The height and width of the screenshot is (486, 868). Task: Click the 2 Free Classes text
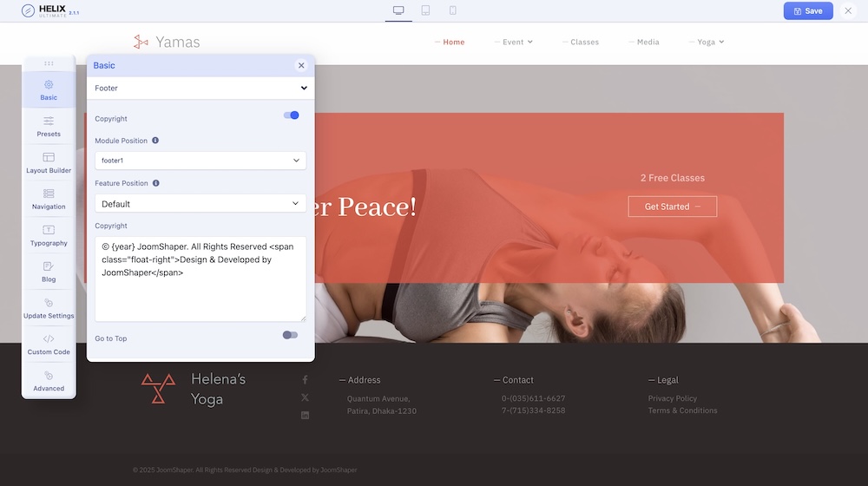[673, 178]
